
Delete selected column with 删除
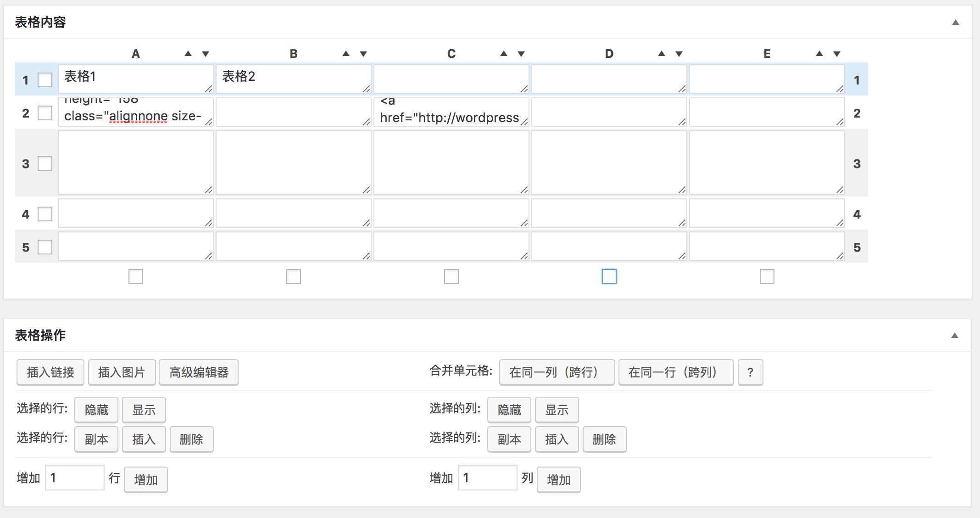(604, 439)
